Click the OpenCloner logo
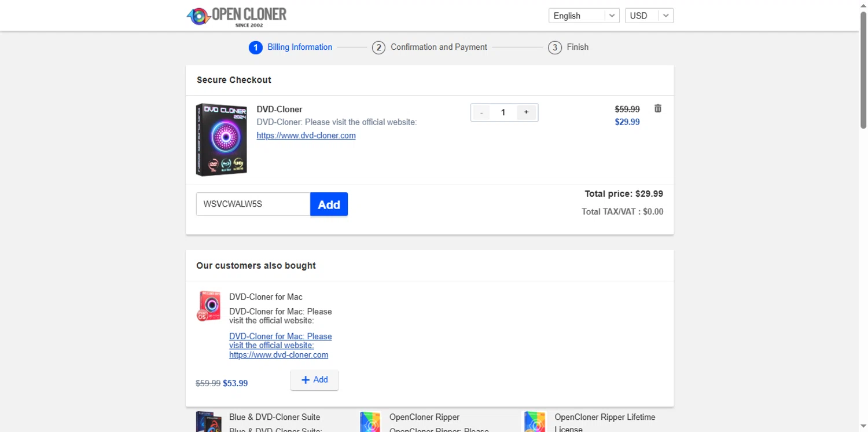 click(x=237, y=16)
